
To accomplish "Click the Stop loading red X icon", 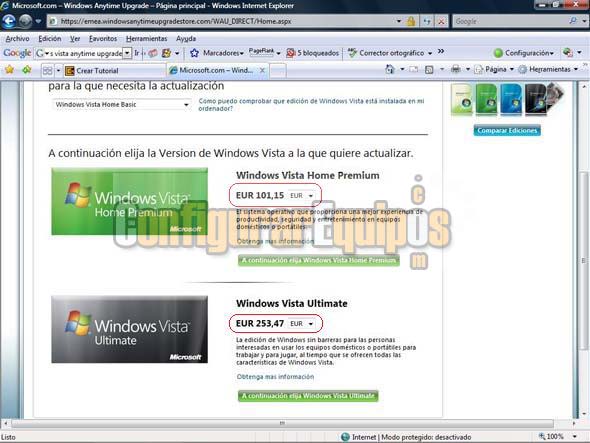I will tap(441, 21).
